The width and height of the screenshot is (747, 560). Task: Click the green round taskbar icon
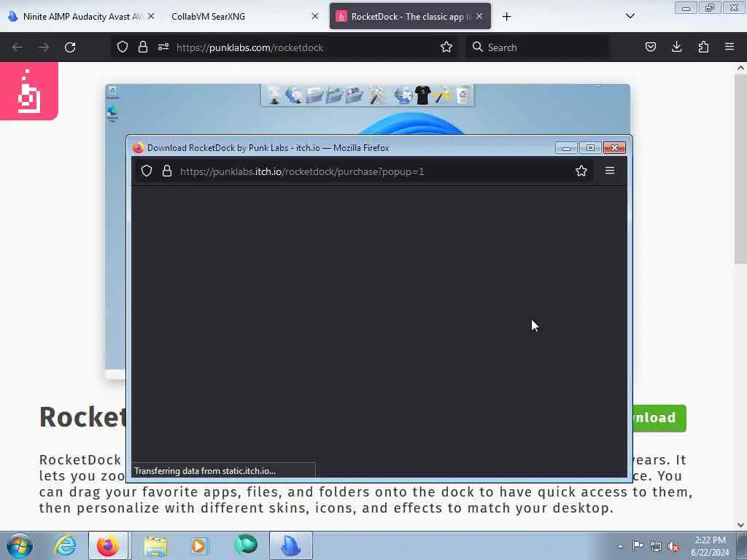point(246,545)
